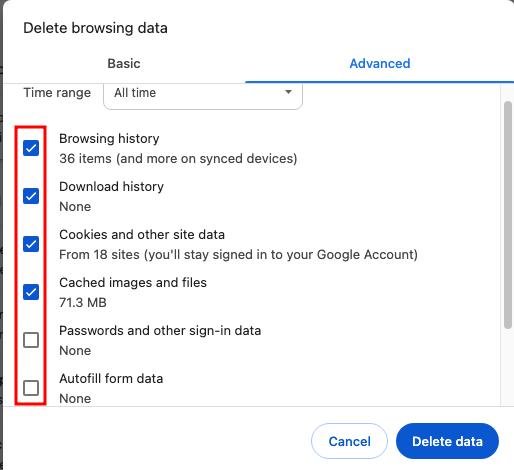514x470 pixels.
Task: Click the Cached images and files label
Action: (133, 282)
